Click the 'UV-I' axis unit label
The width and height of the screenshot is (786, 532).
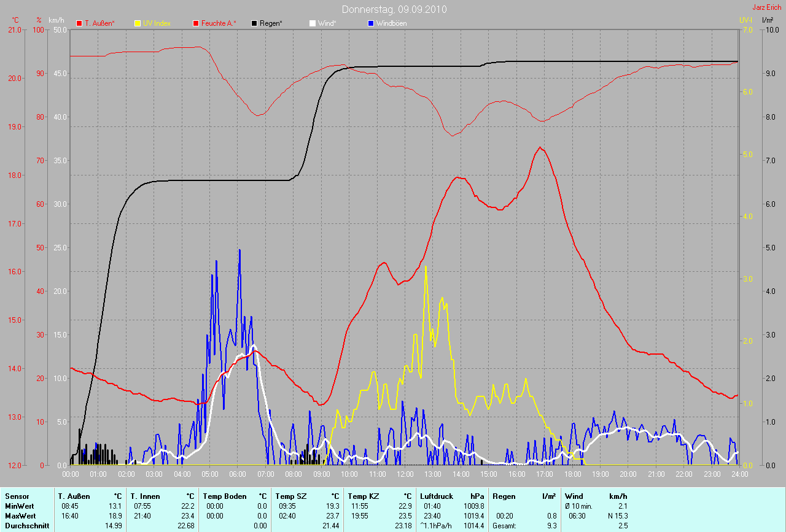[x=745, y=20]
